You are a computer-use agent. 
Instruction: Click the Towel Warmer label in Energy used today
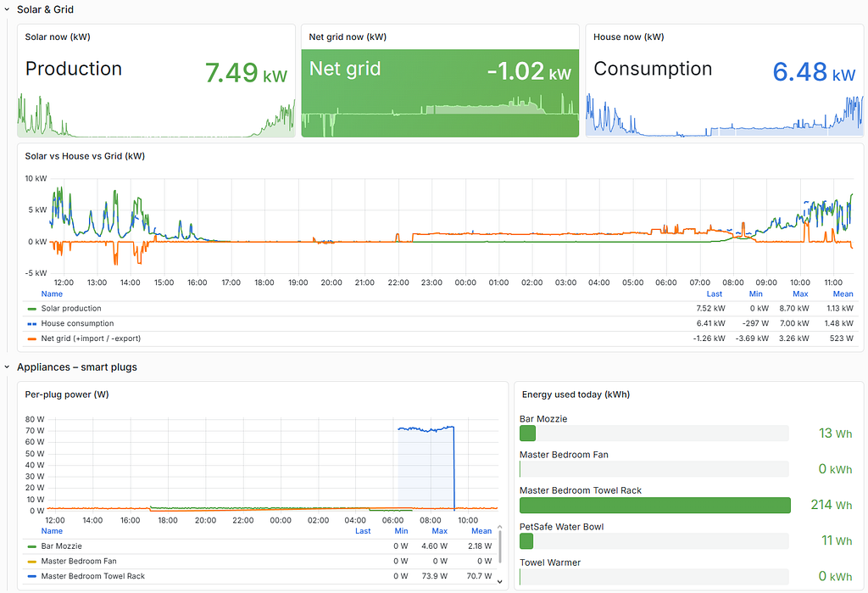(550, 562)
